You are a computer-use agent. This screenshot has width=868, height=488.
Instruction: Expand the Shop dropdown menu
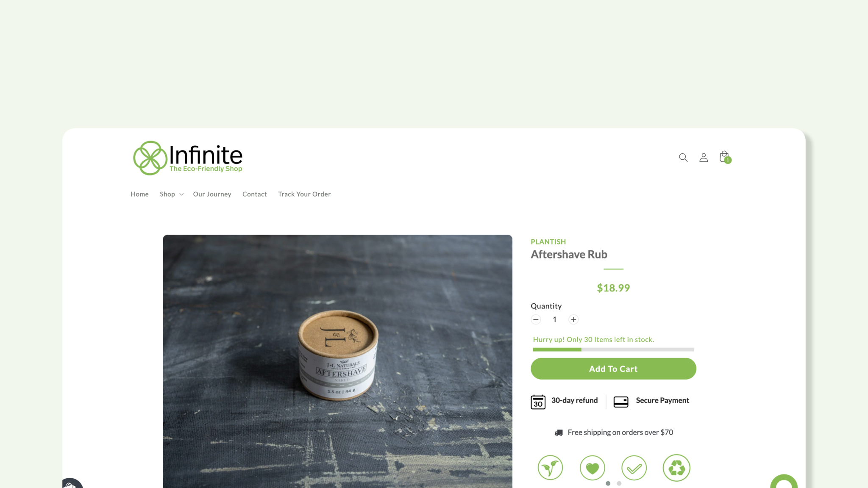[x=171, y=194]
